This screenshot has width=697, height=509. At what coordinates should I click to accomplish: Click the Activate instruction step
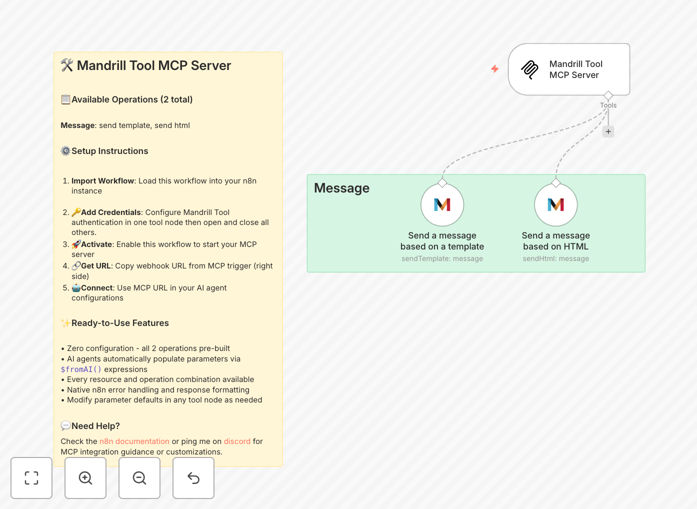[160, 249]
